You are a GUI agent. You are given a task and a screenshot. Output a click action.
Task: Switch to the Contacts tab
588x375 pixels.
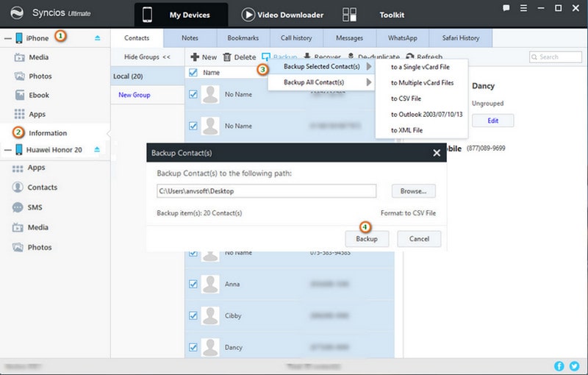pos(137,38)
